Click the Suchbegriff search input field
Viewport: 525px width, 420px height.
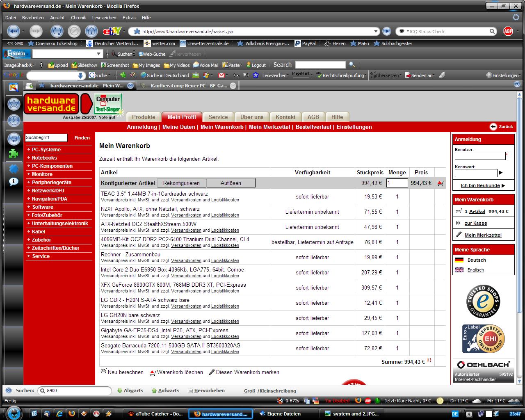(x=46, y=138)
